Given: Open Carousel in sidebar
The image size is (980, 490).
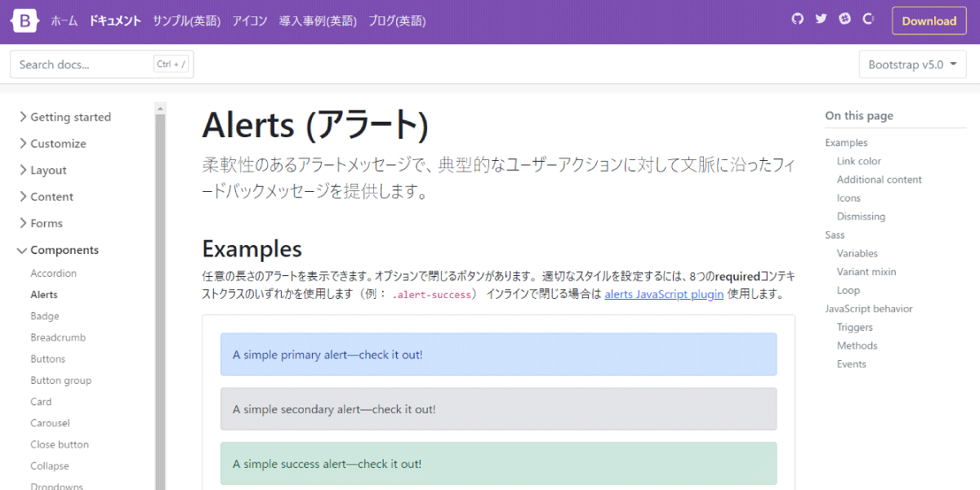Looking at the screenshot, I should pos(51,423).
